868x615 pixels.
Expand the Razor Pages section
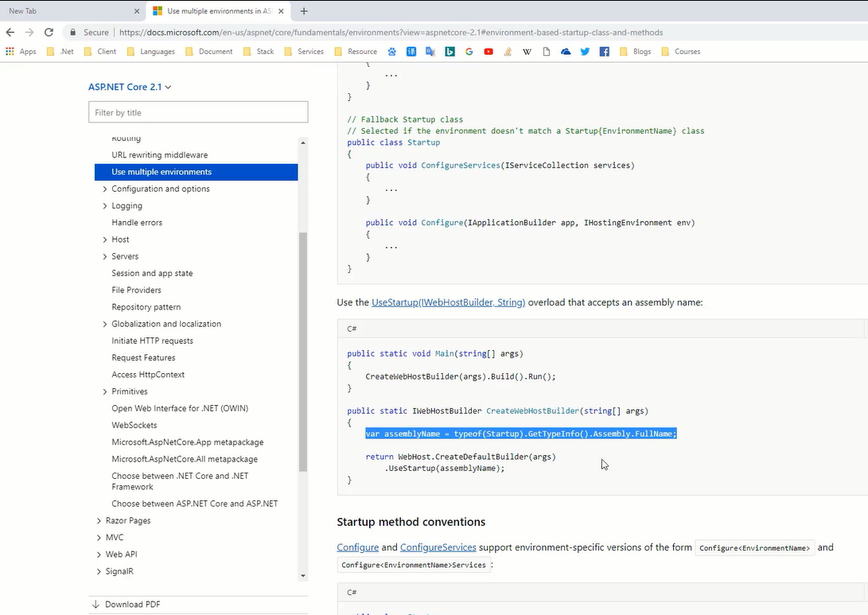click(99, 521)
